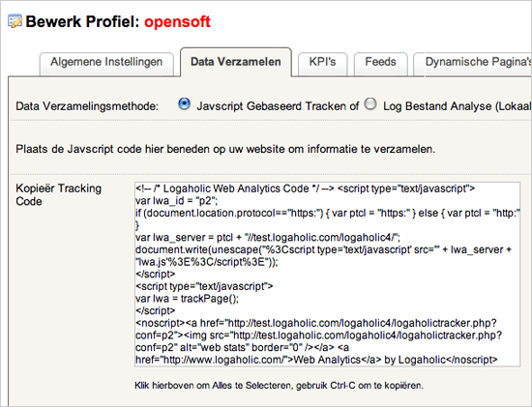Select the Data Verzamelen tab
Viewport: 532px width, 407px height.
(x=236, y=63)
